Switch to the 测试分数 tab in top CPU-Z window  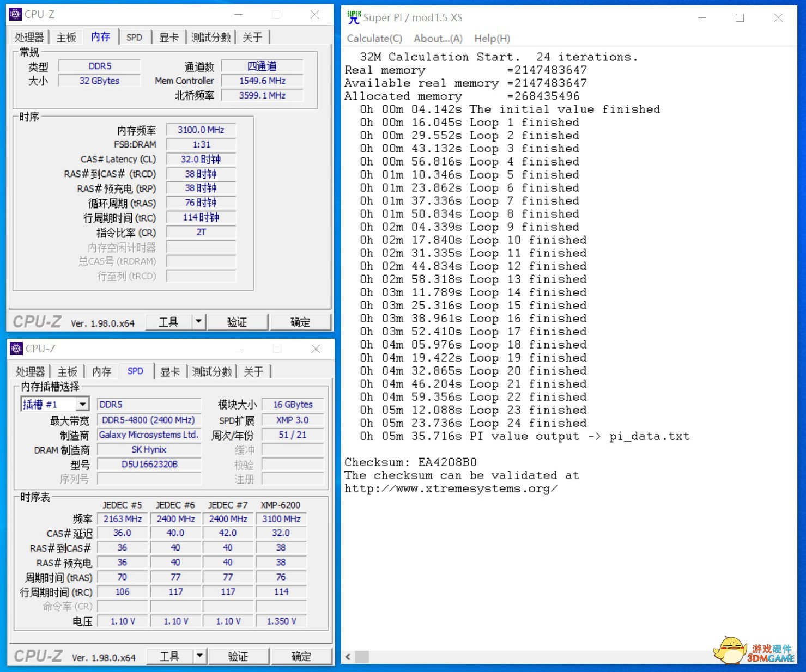[211, 36]
